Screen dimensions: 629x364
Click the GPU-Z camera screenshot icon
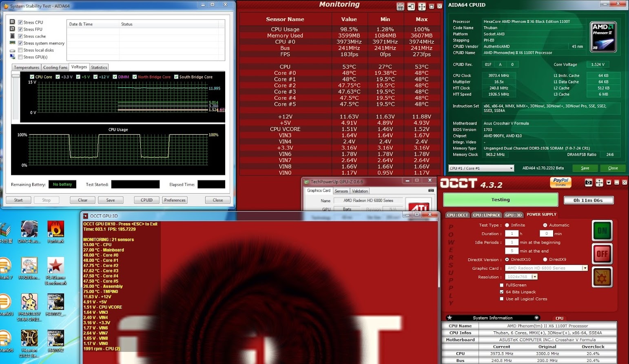coord(431,190)
